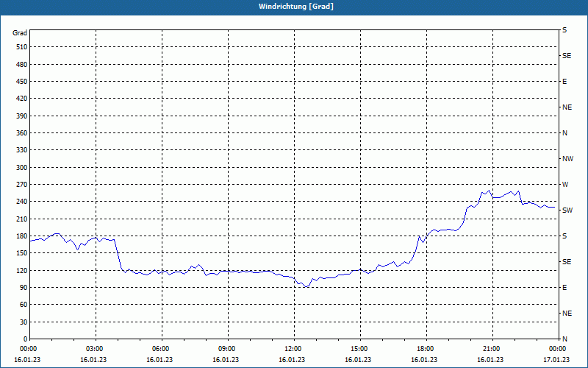Select the "450" y-axis value

coord(22,82)
